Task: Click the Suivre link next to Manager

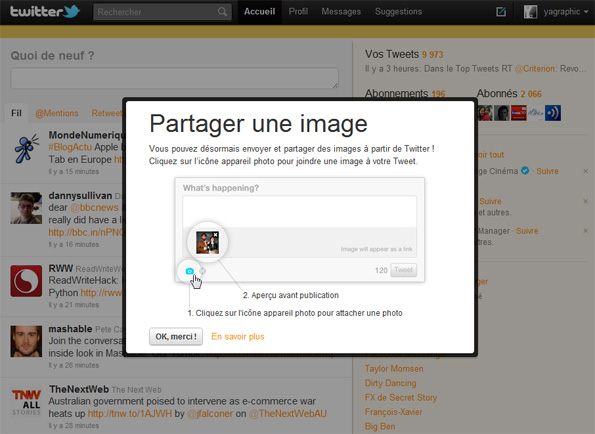Action: coord(527,231)
